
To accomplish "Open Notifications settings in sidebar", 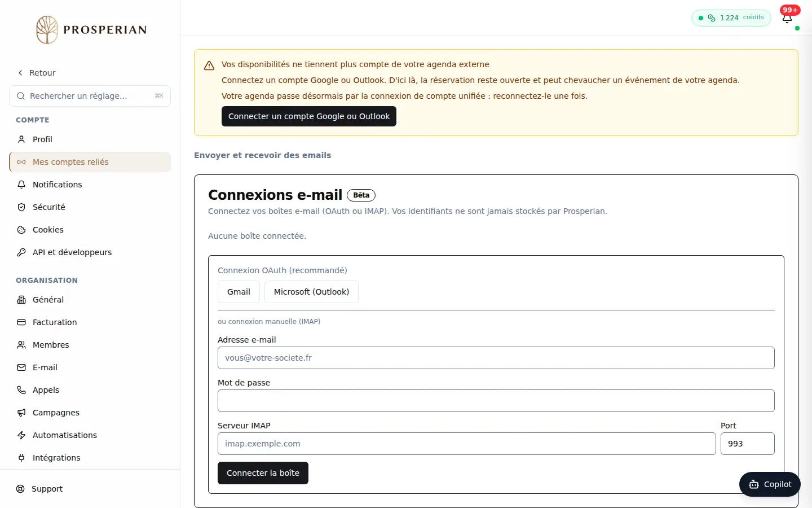I will pos(90,185).
